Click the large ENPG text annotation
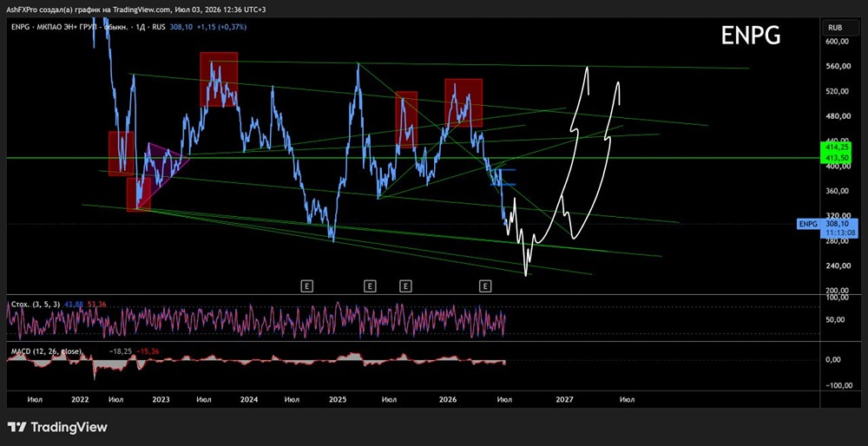 [x=751, y=36]
